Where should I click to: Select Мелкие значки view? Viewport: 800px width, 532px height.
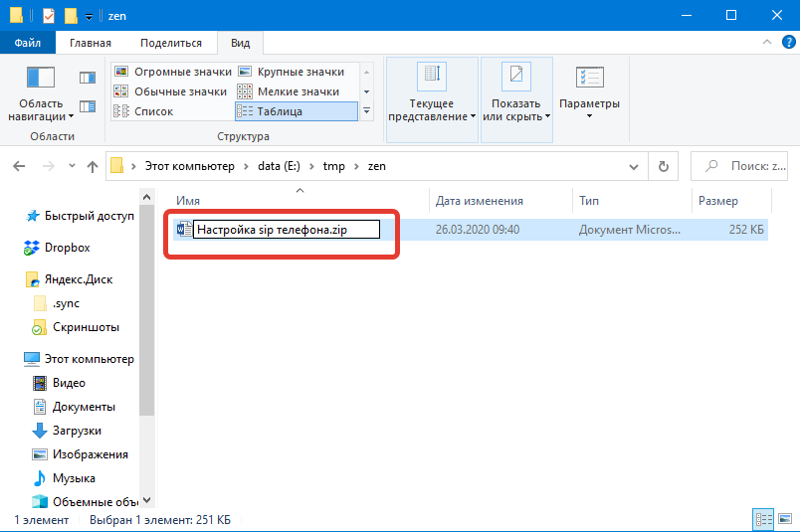[289, 91]
